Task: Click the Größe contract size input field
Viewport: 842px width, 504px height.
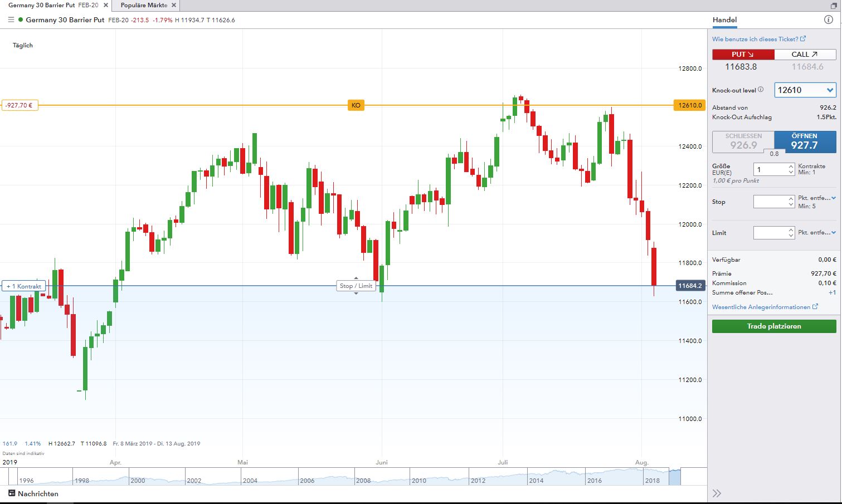Action: click(x=770, y=169)
